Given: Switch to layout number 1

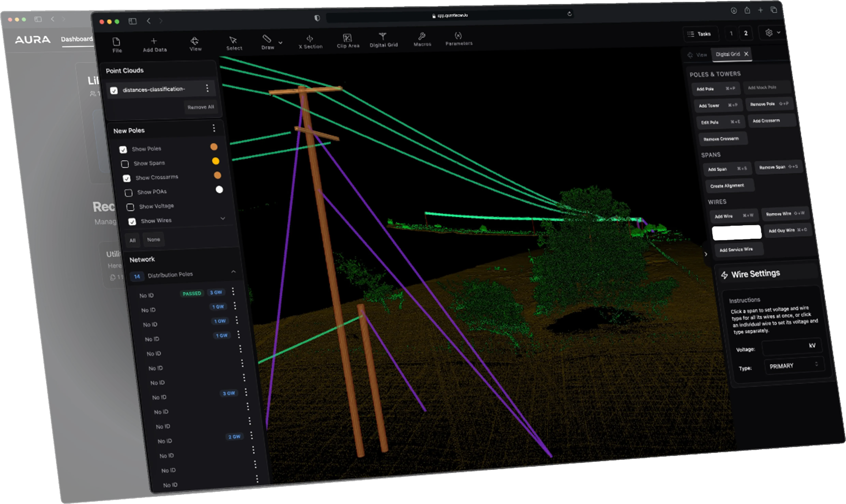Looking at the screenshot, I should coord(731,33).
